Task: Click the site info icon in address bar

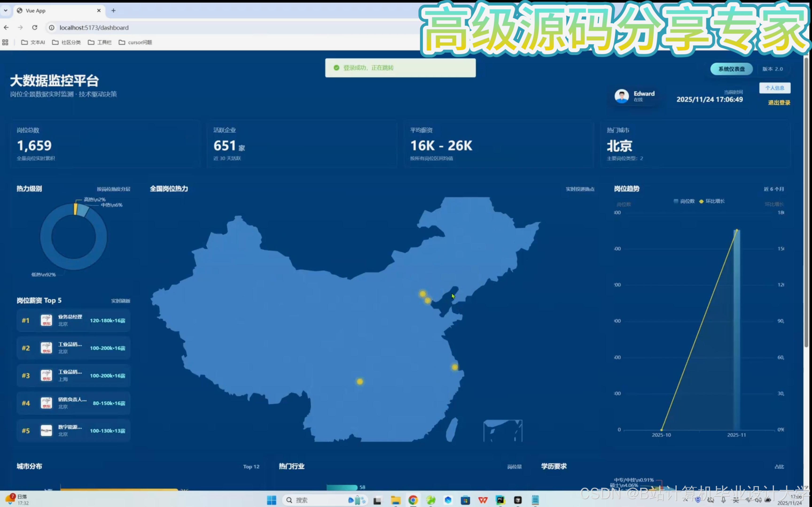Action: (x=52, y=27)
